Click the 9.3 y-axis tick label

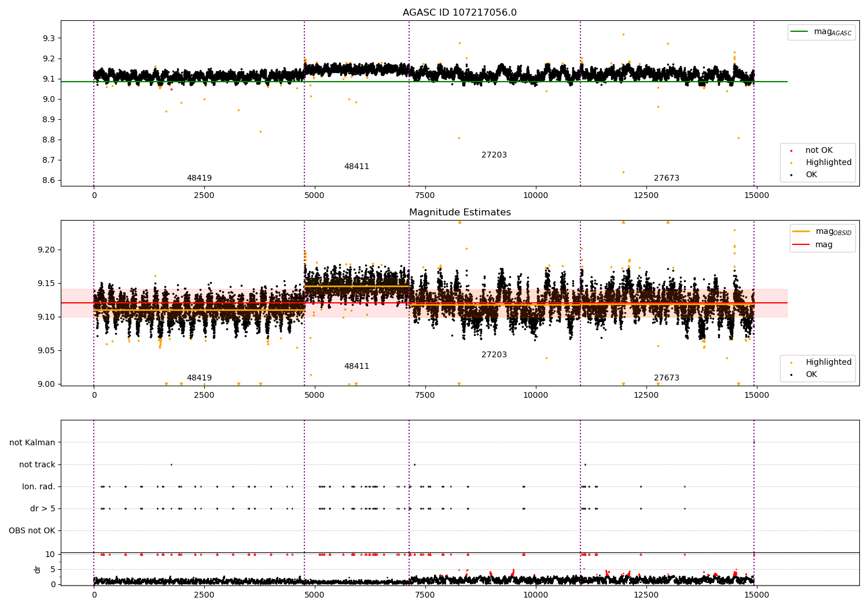[x=49, y=38]
